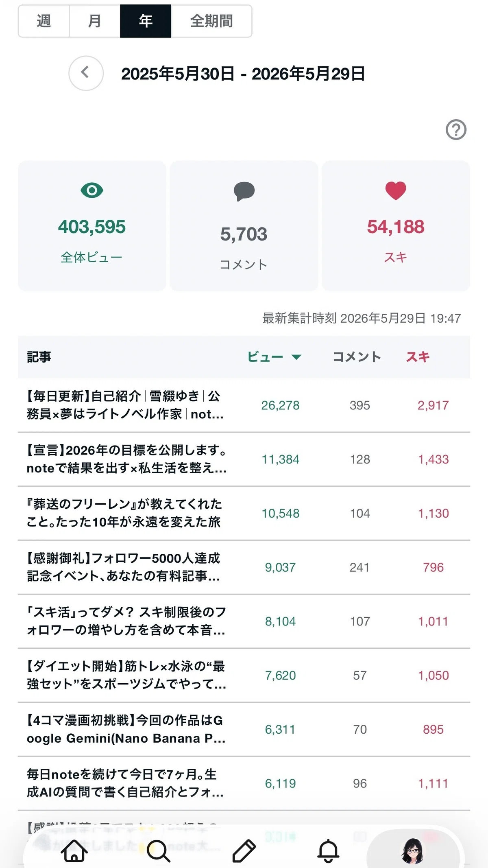This screenshot has height=868, width=488.
Task: Go to previous period with back chevron
Action: (x=86, y=73)
